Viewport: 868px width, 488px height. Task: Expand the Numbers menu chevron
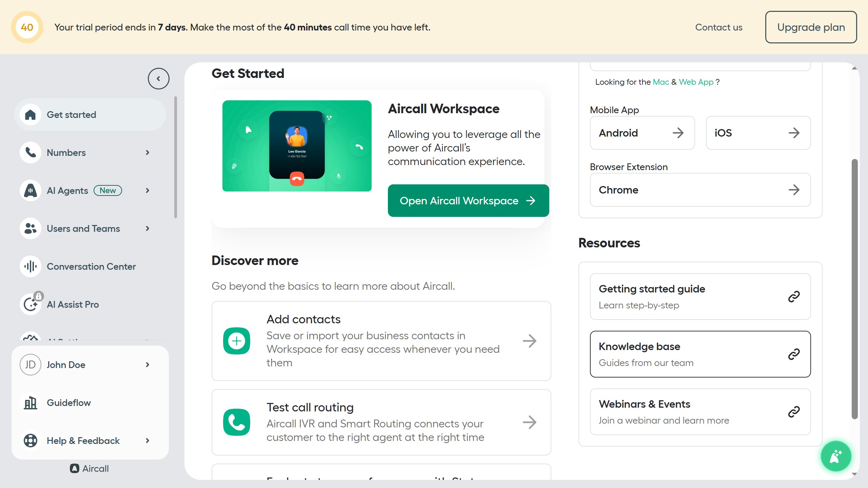click(147, 152)
